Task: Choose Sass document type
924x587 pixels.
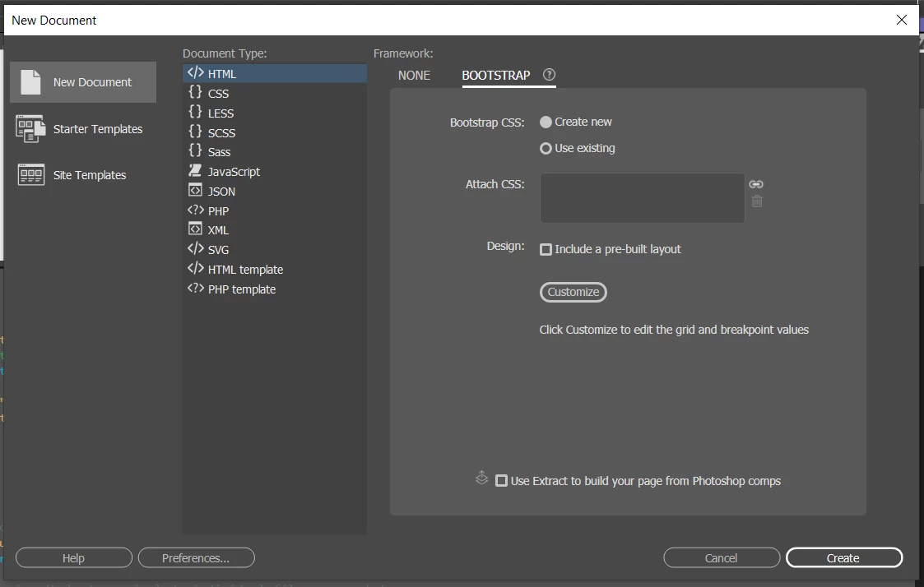Action: point(275,152)
